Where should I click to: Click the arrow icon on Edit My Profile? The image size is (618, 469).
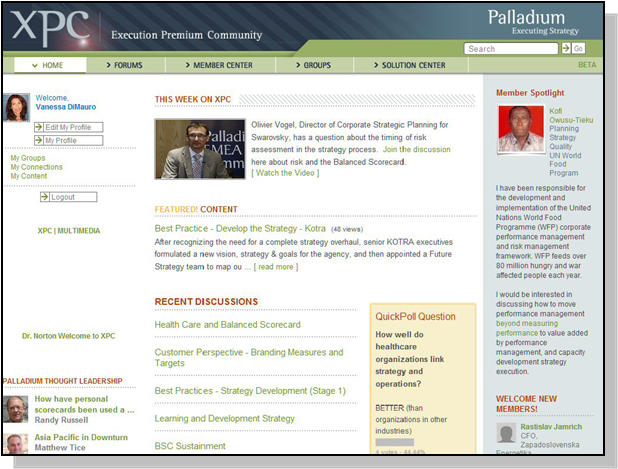pos(39,127)
